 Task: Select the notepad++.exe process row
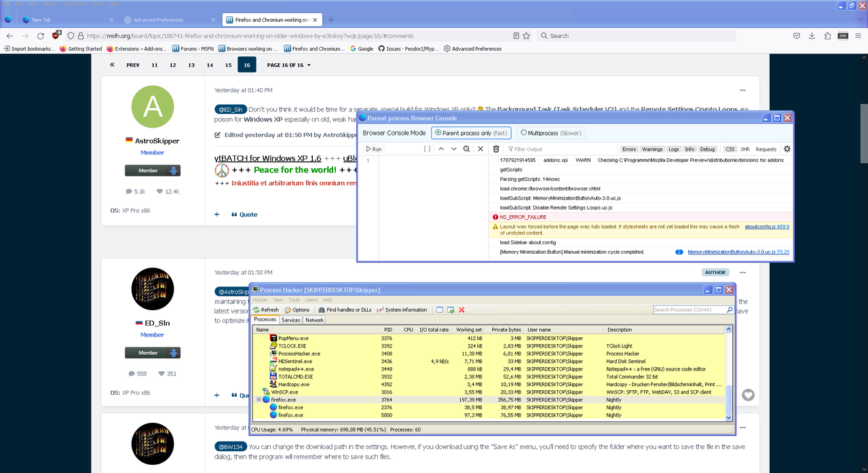(489, 369)
